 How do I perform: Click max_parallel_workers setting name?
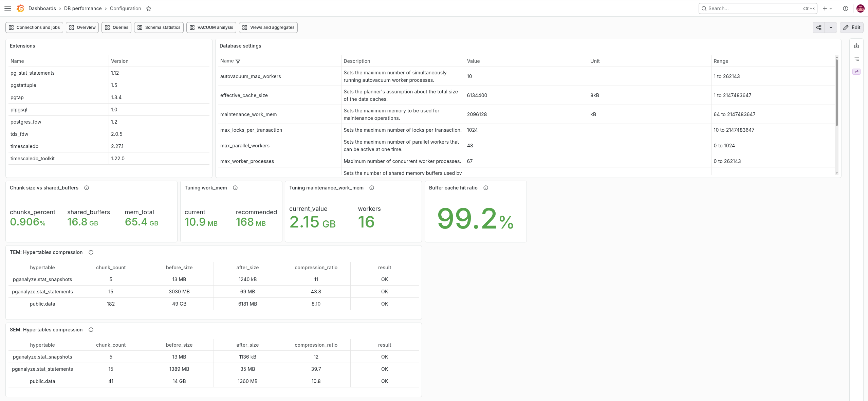(x=245, y=146)
